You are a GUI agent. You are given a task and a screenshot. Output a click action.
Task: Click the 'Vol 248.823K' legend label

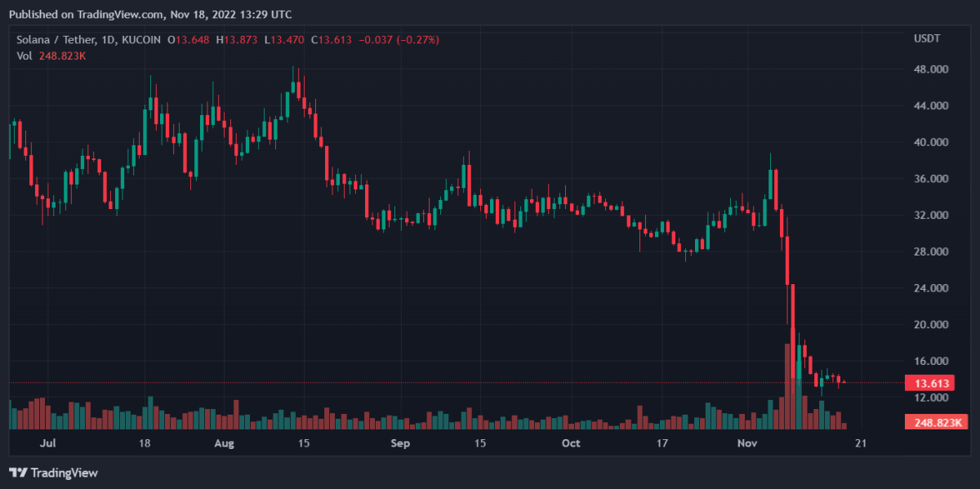point(51,56)
